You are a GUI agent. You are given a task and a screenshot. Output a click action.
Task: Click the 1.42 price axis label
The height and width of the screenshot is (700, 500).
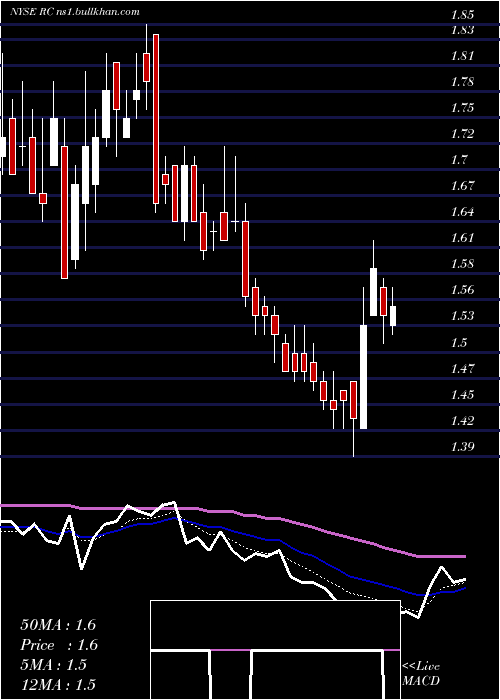[x=462, y=421]
